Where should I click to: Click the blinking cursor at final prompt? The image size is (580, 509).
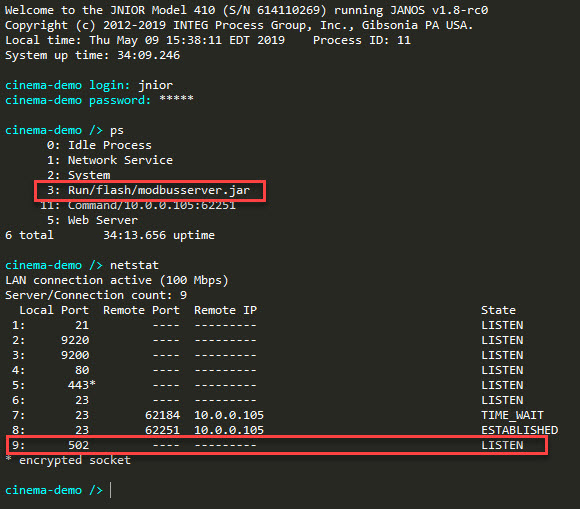(110, 490)
